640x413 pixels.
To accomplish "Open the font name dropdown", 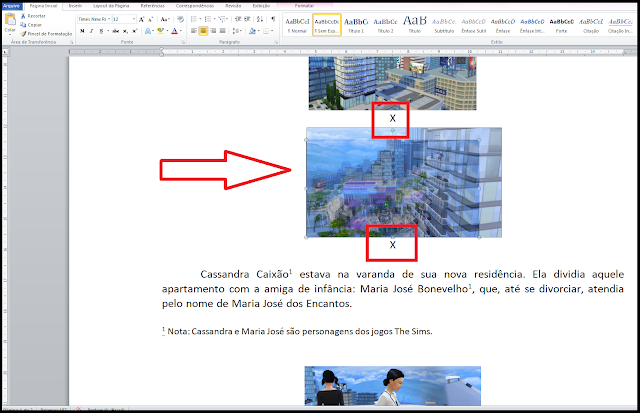I will pos(109,19).
